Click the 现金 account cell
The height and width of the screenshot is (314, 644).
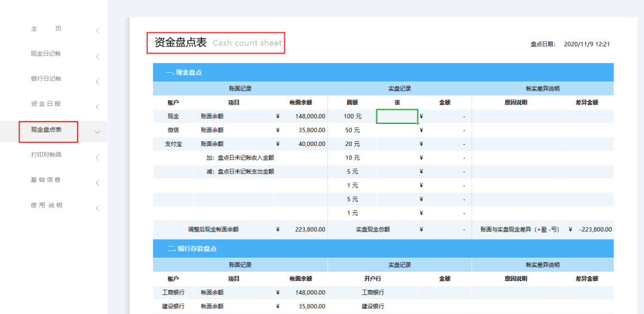coord(174,116)
